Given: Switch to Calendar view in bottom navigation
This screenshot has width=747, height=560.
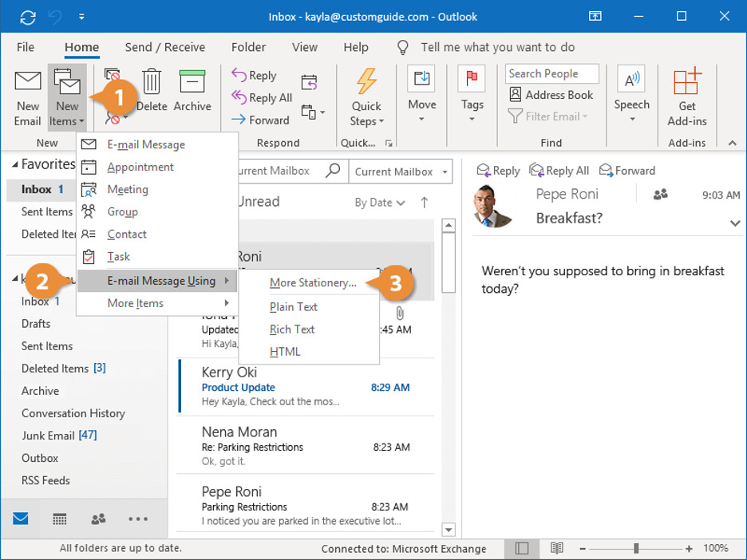Looking at the screenshot, I should point(60,519).
